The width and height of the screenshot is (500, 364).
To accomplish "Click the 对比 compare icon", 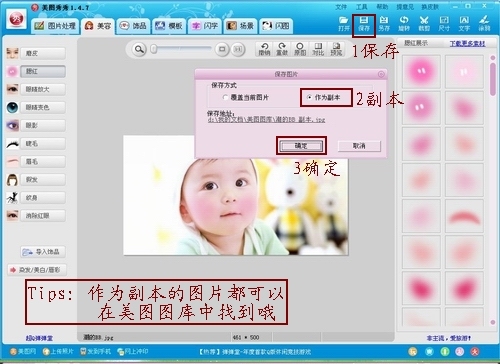I will 318,49.
